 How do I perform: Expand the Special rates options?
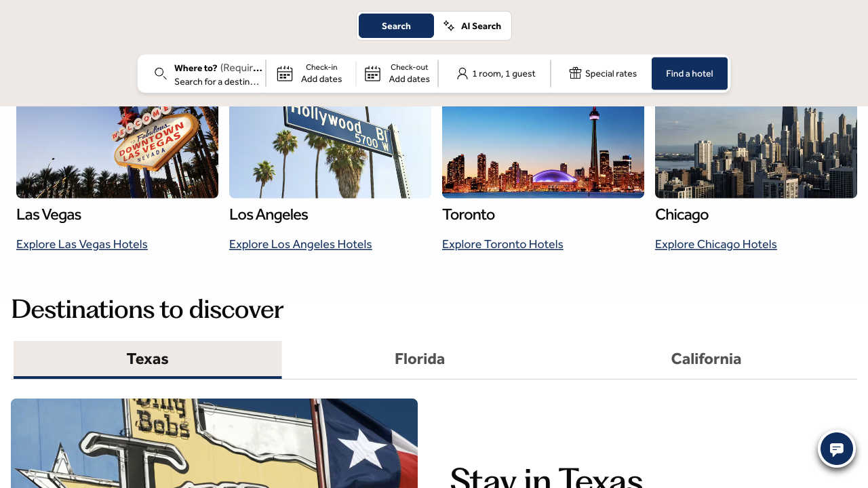coord(602,73)
